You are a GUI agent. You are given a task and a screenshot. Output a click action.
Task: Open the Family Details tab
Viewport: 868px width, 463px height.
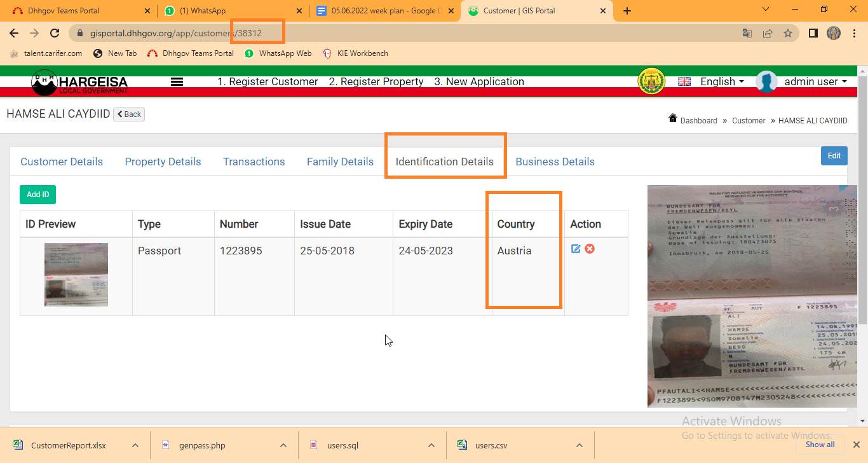coord(340,162)
